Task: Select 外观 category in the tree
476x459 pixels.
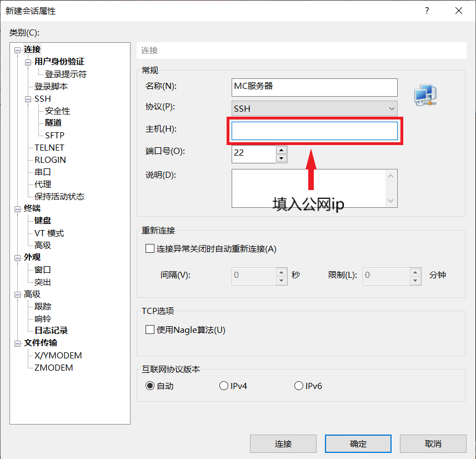Action: coord(32,257)
